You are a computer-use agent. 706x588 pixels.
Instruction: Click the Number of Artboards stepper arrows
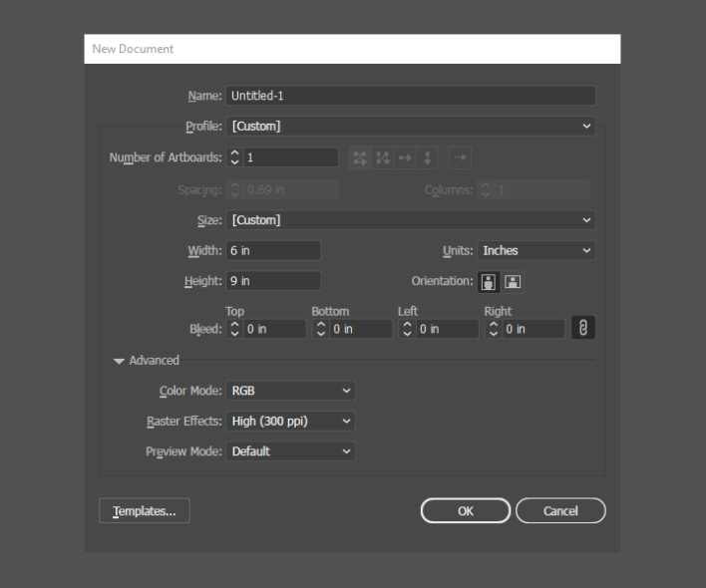[x=235, y=157]
